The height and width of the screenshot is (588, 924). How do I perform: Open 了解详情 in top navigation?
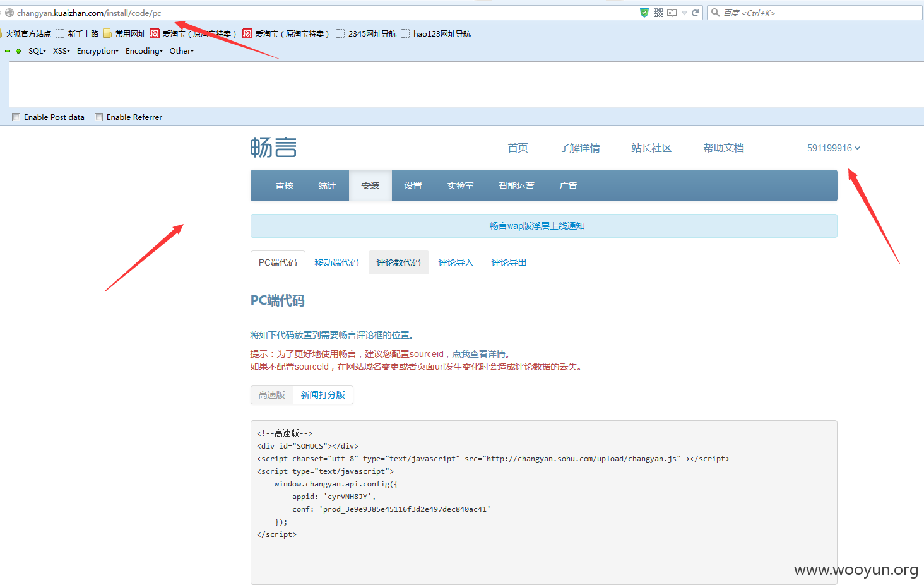[580, 148]
